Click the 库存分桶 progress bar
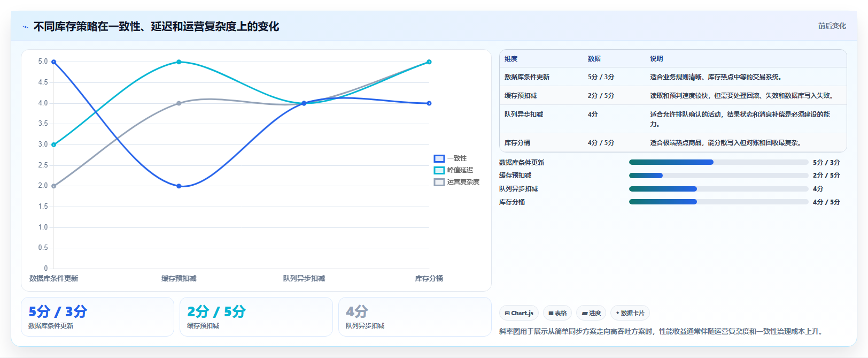The width and height of the screenshot is (868, 358). point(718,202)
